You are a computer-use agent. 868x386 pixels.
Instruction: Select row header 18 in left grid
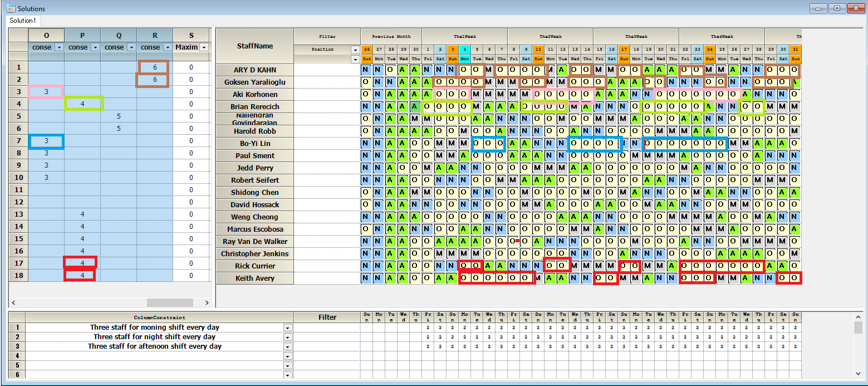[18, 276]
